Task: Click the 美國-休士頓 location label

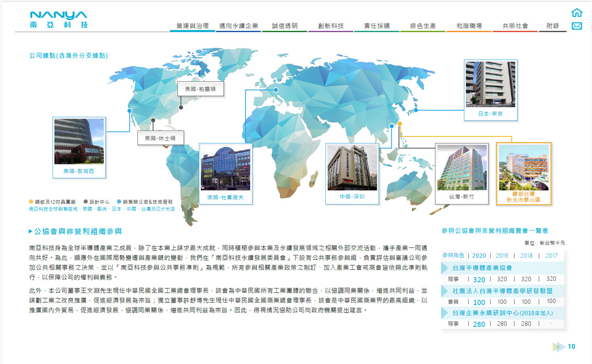Action: tap(161, 138)
